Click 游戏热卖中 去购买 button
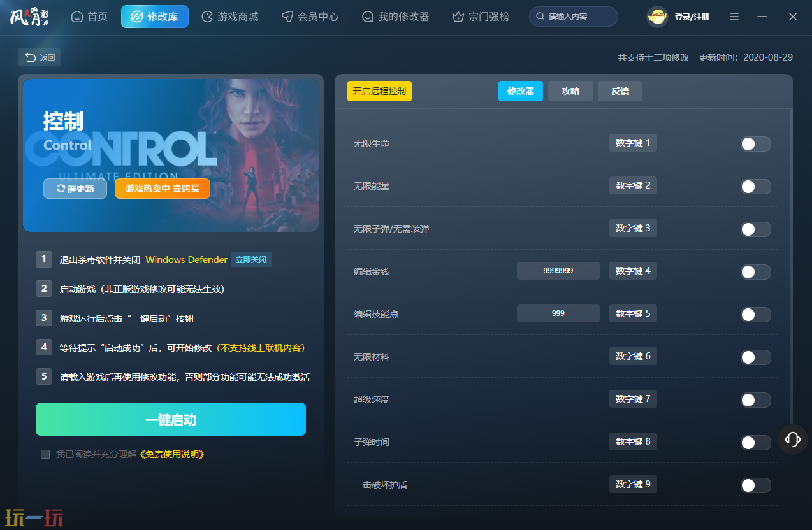812x530 pixels. pyautogui.click(x=163, y=189)
